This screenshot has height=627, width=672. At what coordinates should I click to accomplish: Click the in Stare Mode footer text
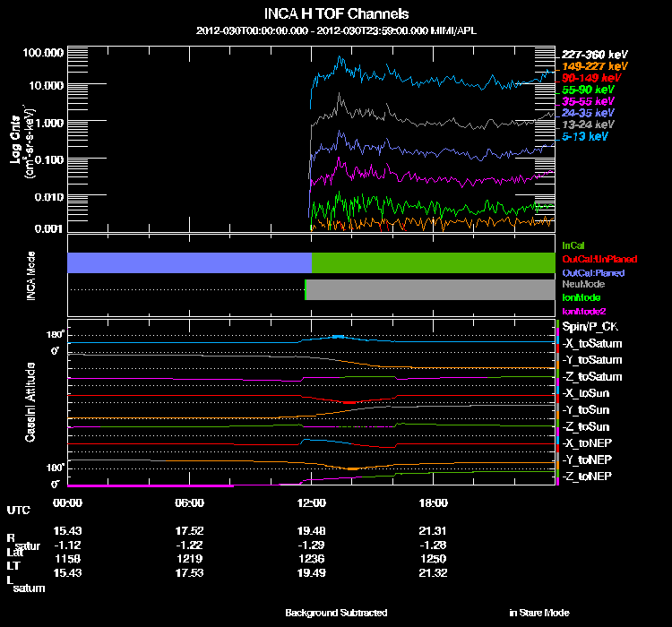click(538, 613)
